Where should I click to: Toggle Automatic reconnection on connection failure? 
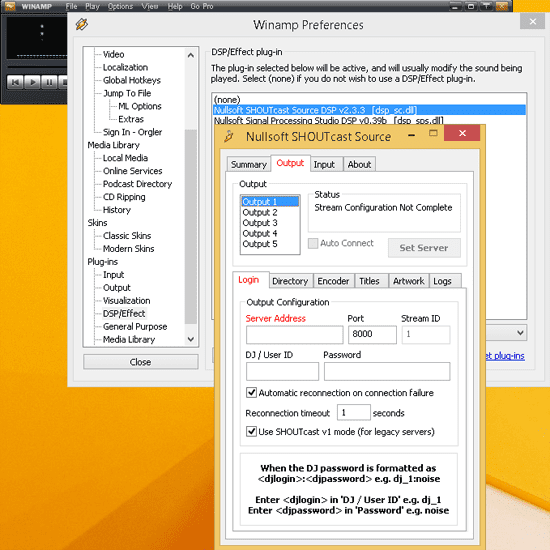coord(251,393)
